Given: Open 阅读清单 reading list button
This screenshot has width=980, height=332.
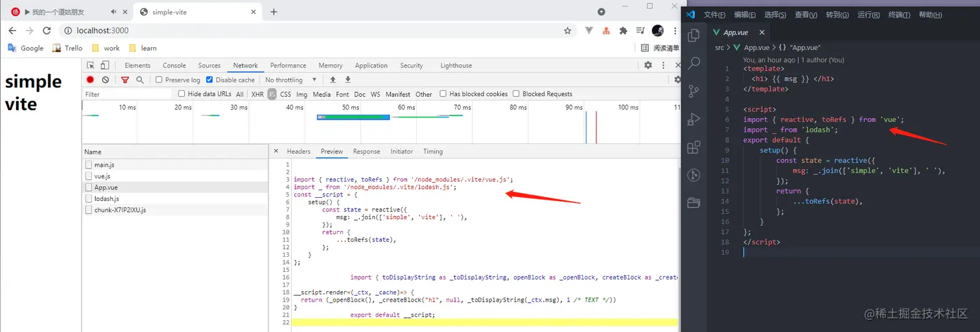Looking at the screenshot, I should (x=660, y=48).
